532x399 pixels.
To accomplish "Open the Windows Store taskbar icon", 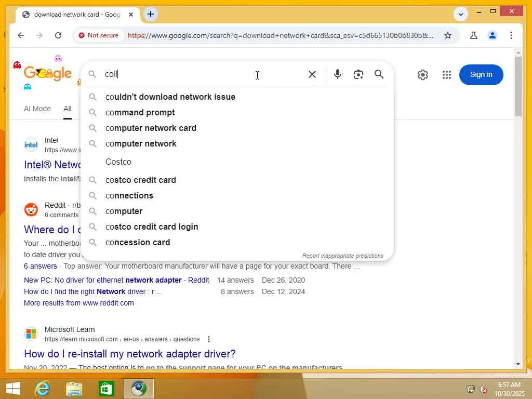I will click(x=106, y=389).
